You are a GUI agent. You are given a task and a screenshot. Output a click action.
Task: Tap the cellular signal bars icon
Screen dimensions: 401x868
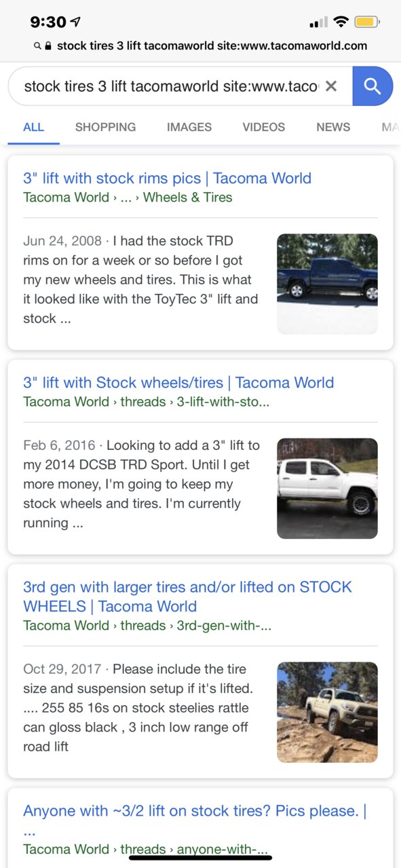(318, 23)
